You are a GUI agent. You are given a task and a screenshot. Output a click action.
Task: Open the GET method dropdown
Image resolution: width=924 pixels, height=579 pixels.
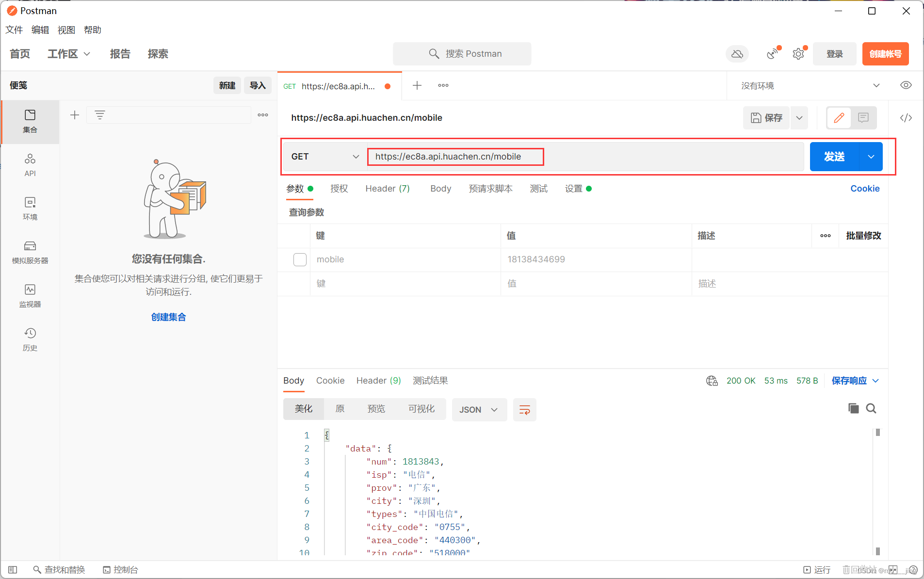pyautogui.click(x=325, y=157)
